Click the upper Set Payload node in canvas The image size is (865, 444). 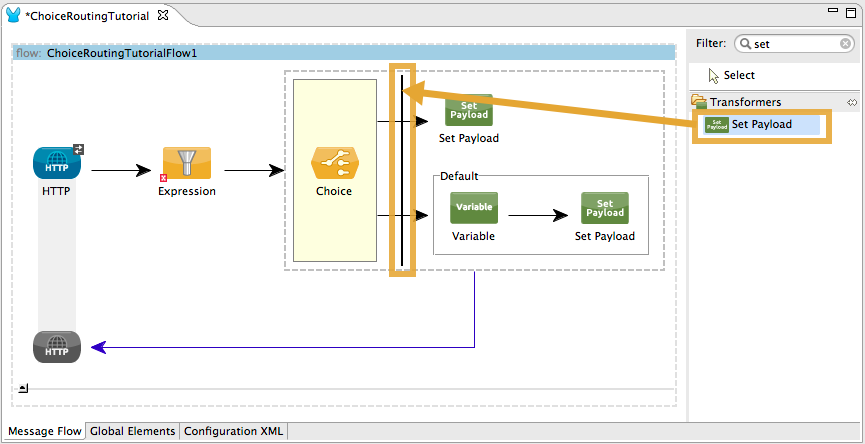pos(468,110)
